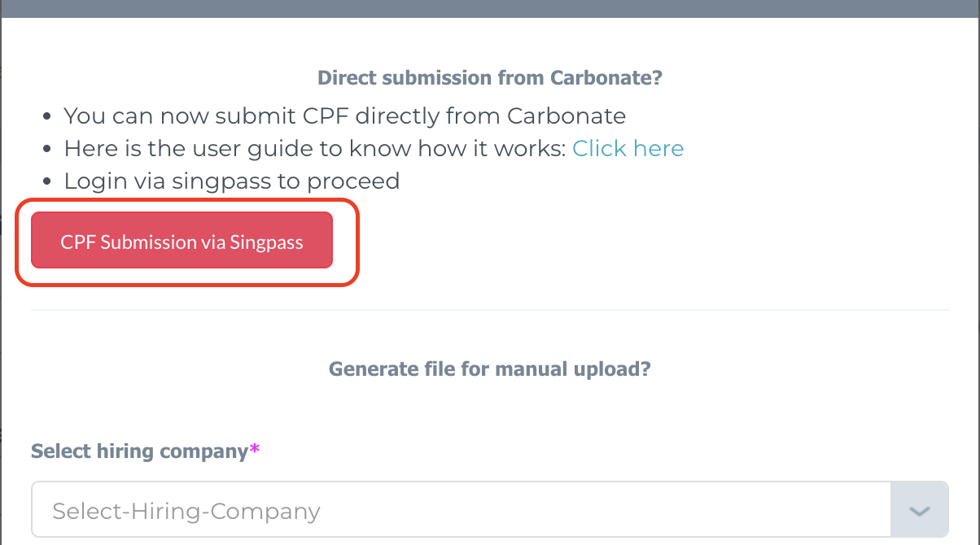
Task: Click the 'Login via singpass to proceed' bullet
Action: [232, 181]
